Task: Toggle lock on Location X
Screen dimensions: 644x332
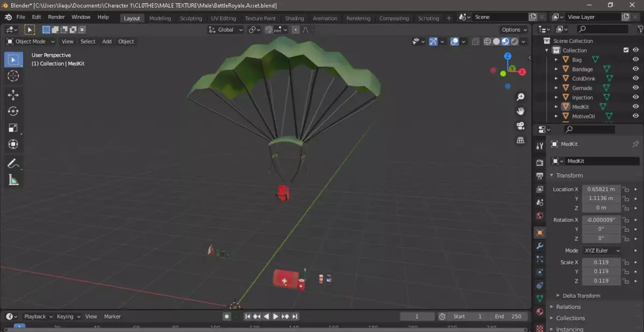Action: click(626, 189)
